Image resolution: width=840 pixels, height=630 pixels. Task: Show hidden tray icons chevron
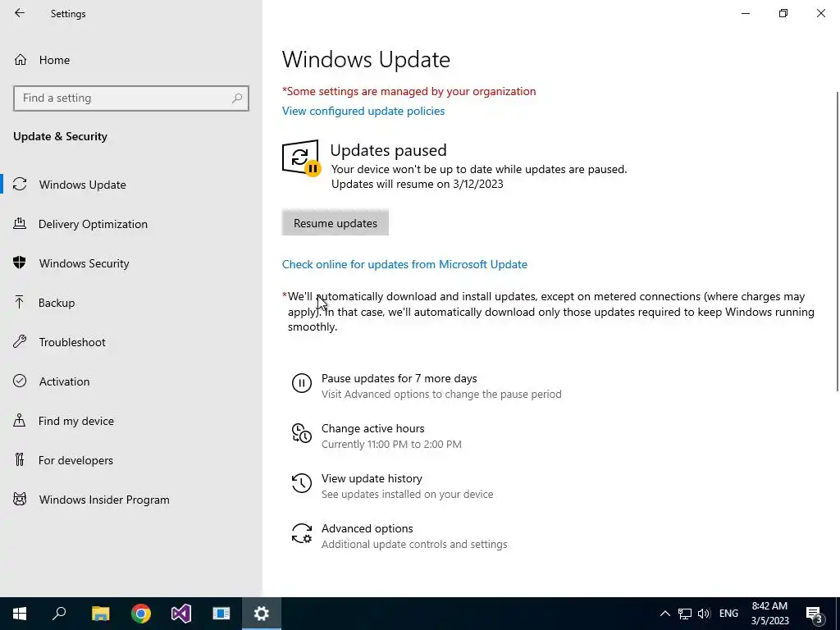coord(664,614)
